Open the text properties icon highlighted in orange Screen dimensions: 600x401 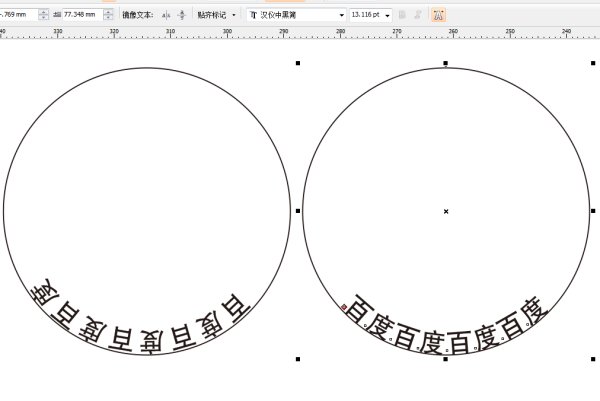point(438,15)
